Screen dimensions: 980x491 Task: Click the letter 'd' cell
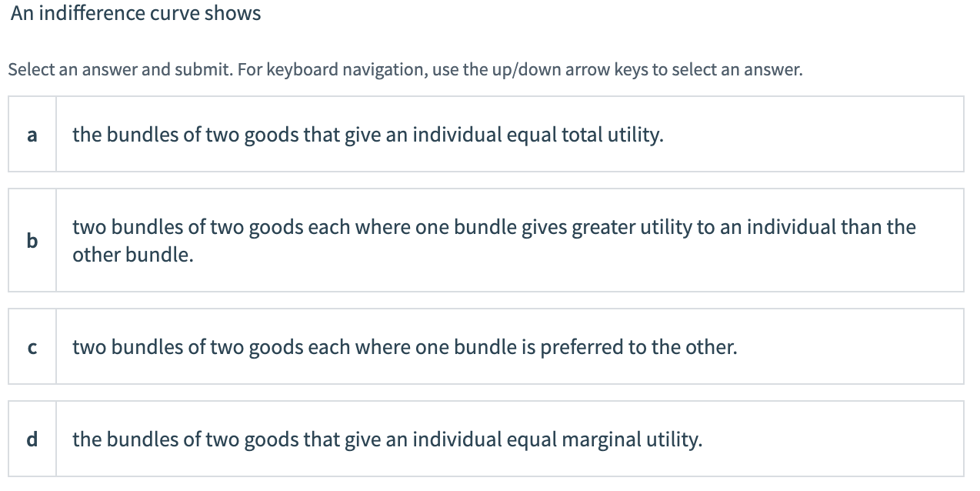pos(32,439)
